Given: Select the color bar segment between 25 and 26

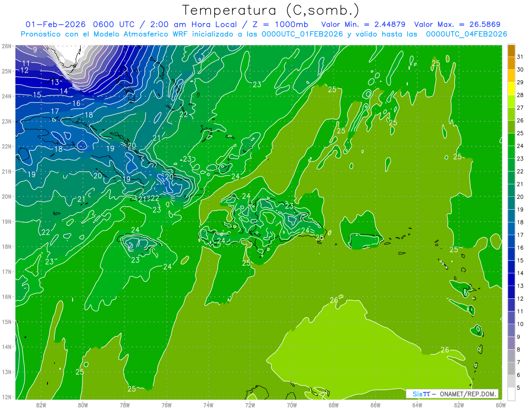Looking at the screenshot, I should (x=511, y=127).
